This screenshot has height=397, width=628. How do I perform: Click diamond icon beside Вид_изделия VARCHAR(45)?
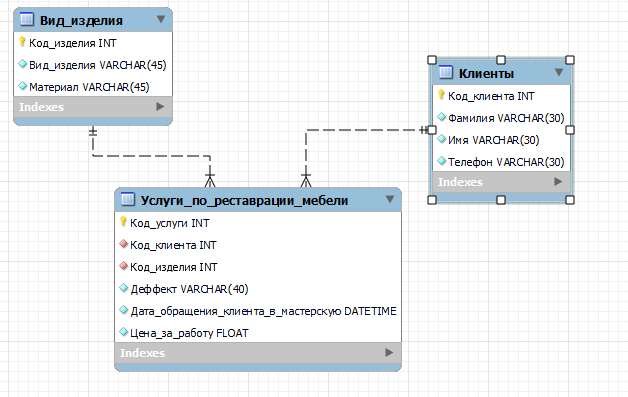pyautogui.click(x=23, y=64)
